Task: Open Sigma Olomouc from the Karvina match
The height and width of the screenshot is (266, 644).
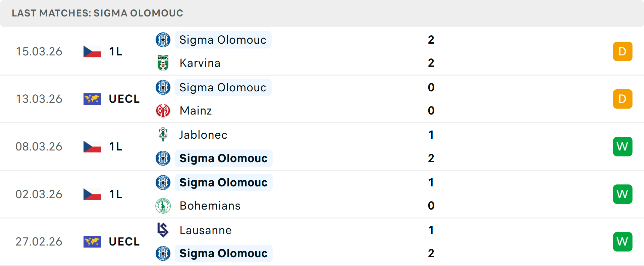Action: [x=223, y=40]
